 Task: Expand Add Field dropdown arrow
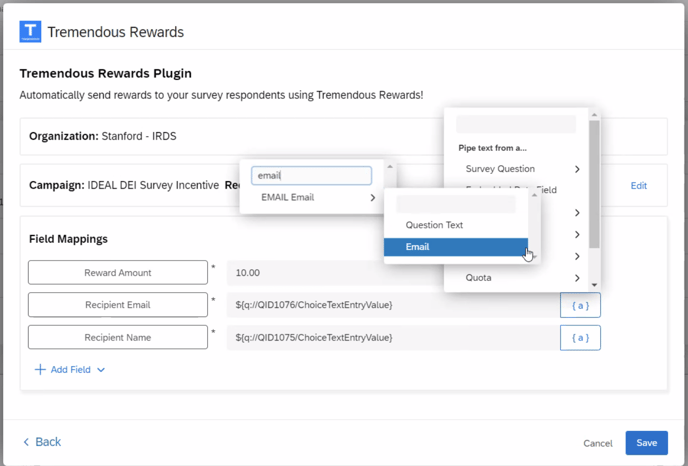coord(101,370)
